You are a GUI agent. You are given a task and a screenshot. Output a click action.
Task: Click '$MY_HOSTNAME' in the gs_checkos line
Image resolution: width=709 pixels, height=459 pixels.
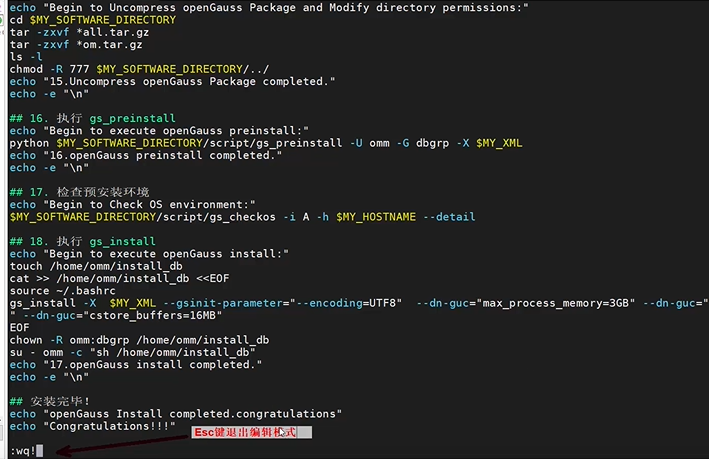[x=376, y=217]
